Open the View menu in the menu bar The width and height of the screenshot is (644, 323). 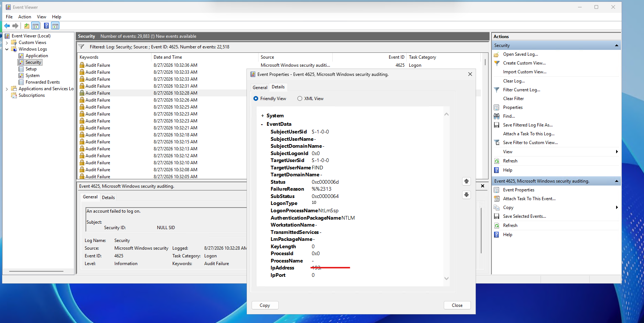(x=41, y=17)
